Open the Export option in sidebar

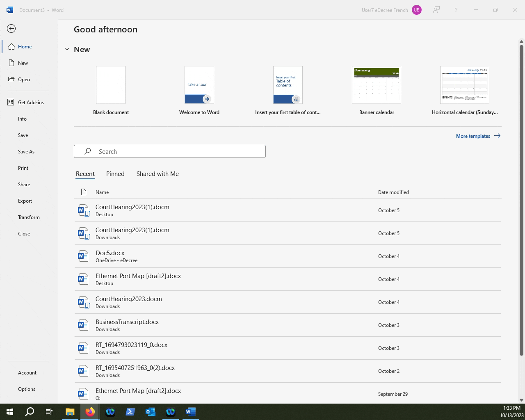(x=25, y=201)
